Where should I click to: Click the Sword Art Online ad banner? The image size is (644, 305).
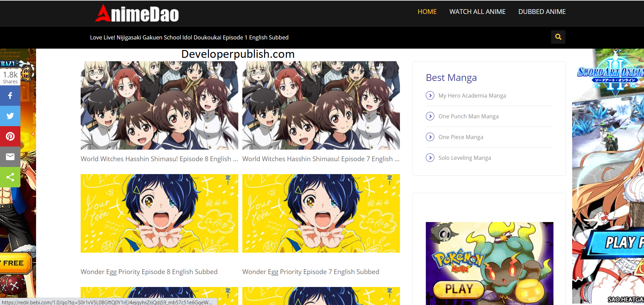coord(608,176)
